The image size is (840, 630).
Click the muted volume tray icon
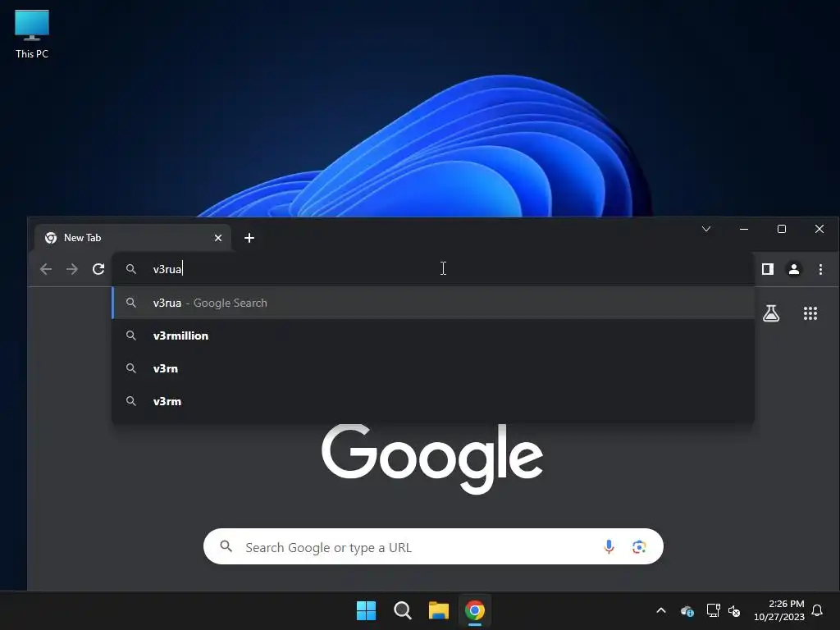[734, 610]
